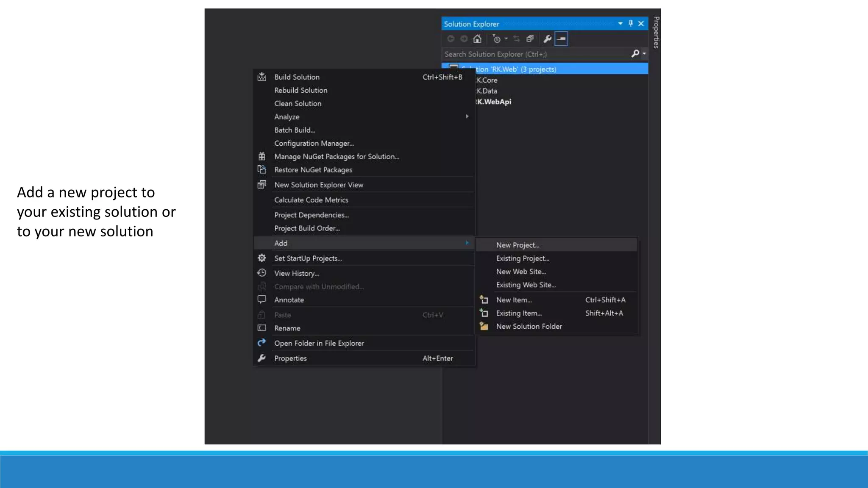Click the Existing Item icon
The height and width of the screenshot is (488, 868).
484,313
